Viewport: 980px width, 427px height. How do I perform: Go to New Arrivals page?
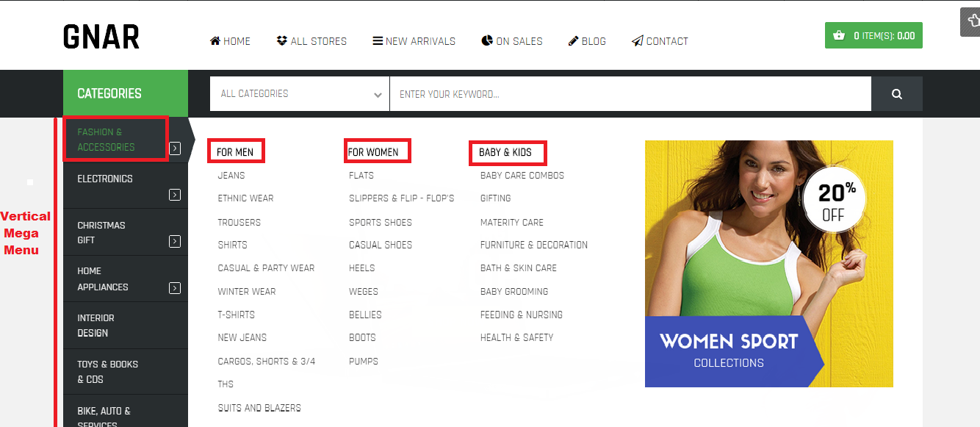(414, 41)
